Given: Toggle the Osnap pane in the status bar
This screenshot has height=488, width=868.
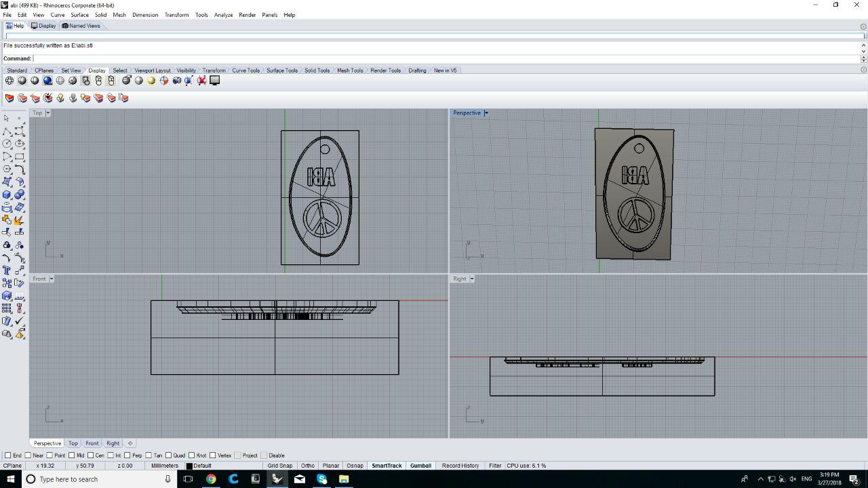Looking at the screenshot, I should [x=355, y=466].
